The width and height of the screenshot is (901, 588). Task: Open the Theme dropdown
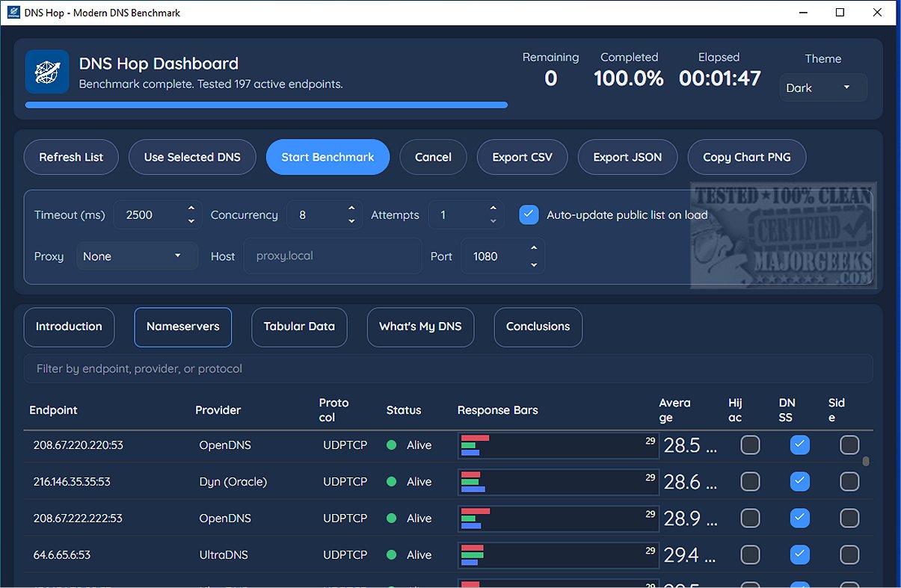pyautogui.click(x=822, y=88)
